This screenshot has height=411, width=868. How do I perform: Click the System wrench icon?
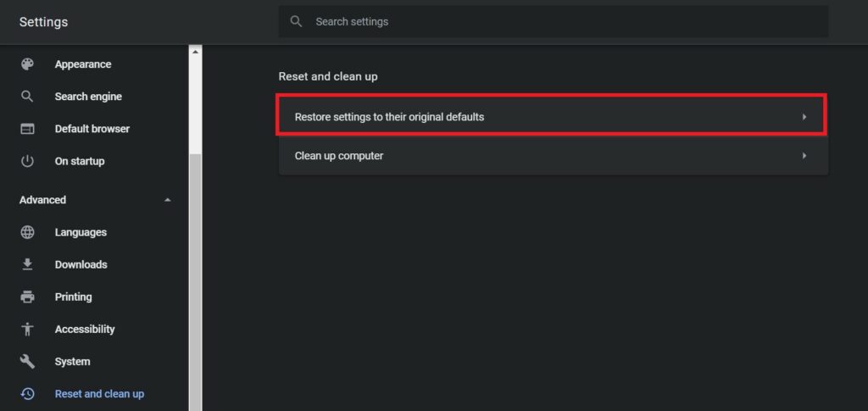(27, 362)
